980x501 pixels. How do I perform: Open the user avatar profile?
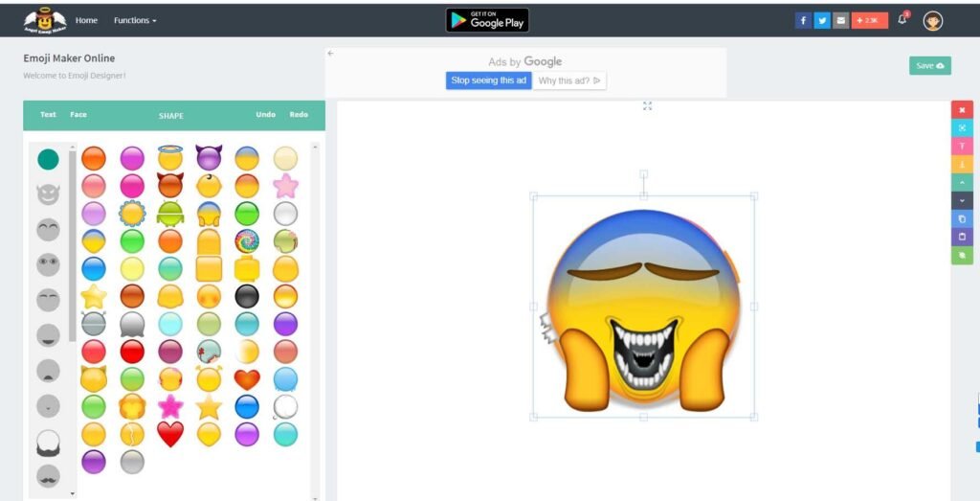[x=932, y=21]
